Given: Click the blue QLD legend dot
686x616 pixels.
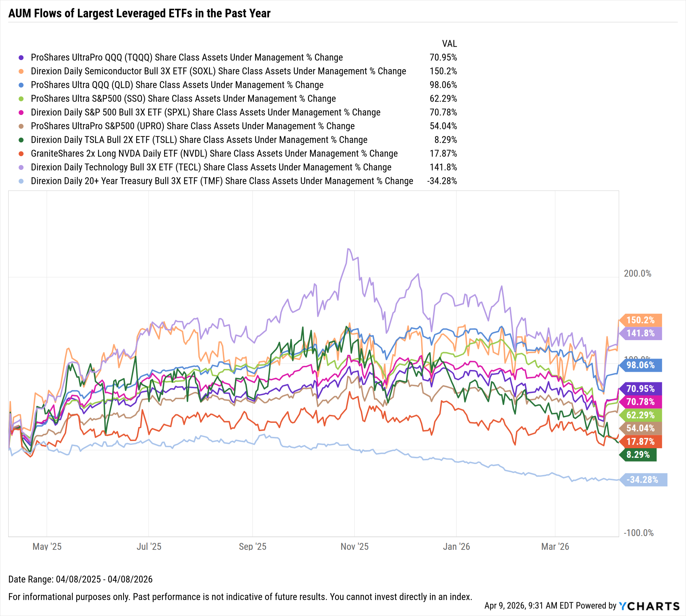Looking at the screenshot, I should 21,85.
